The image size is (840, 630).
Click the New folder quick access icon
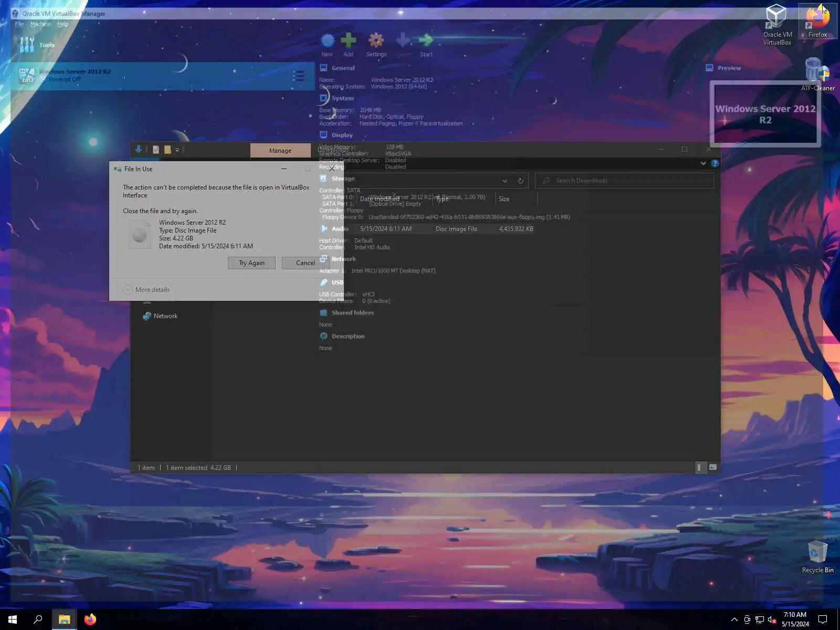pos(167,150)
